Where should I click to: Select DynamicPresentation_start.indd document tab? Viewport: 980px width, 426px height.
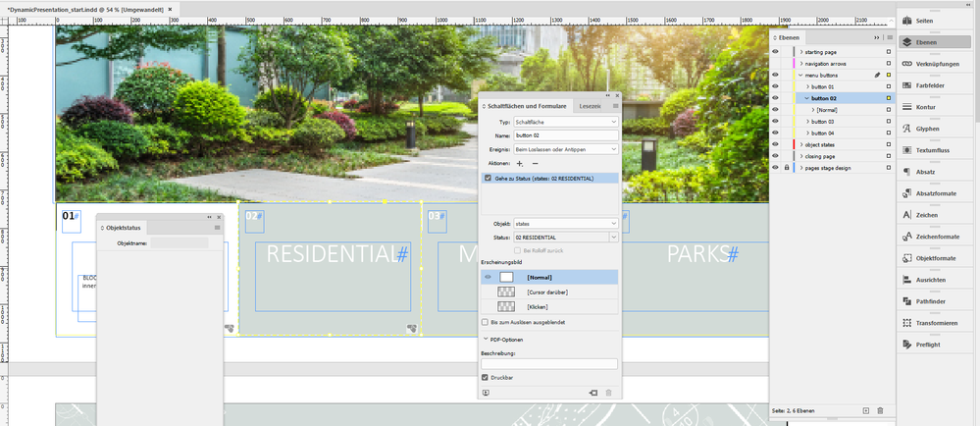click(x=83, y=10)
